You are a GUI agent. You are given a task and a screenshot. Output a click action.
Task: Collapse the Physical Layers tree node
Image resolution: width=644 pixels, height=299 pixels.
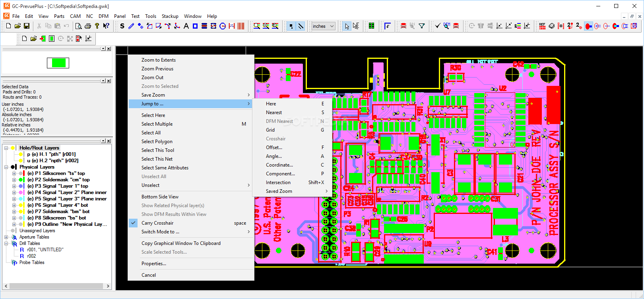coord(6,167)
